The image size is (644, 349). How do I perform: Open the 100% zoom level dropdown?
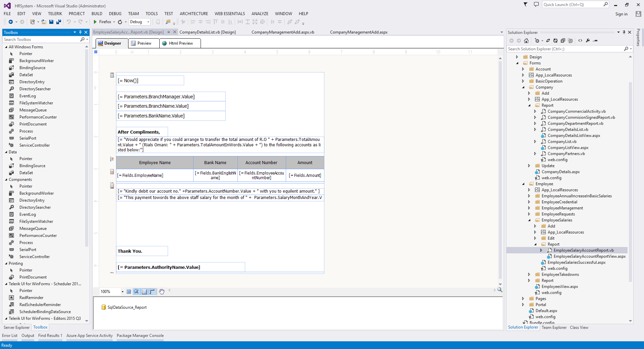tap(122, 292)
